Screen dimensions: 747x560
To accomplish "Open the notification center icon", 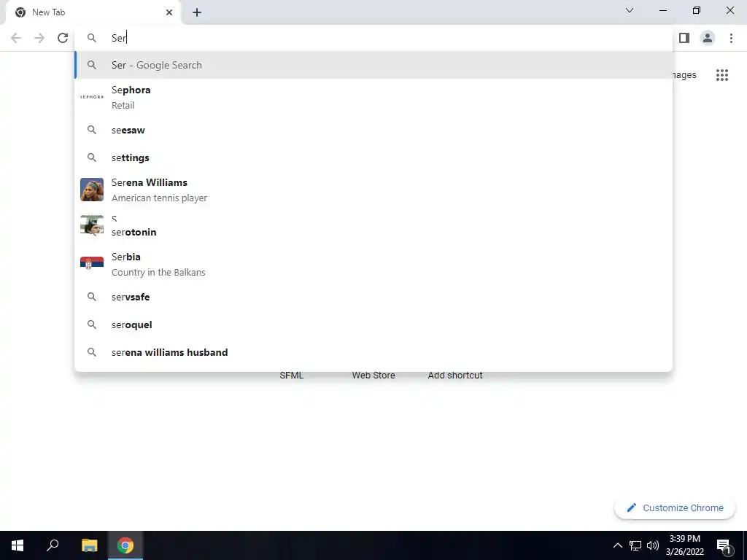I will point(724,545).
